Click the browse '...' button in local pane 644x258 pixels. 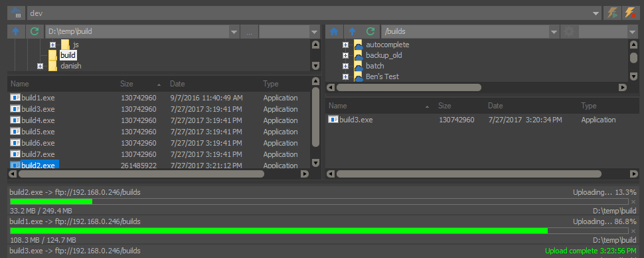250,32
